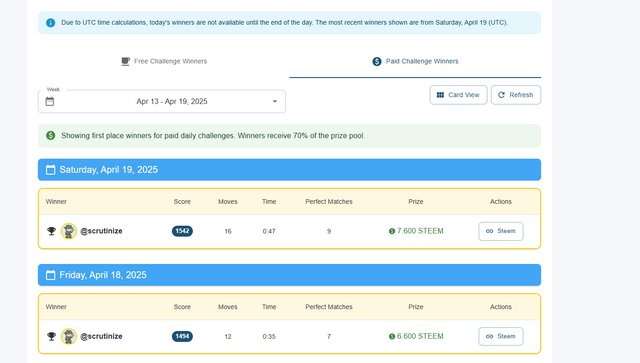Click time value 0:35 in Friday row
Viewport: 640px width, 363px height.
pyautogui.click(x=269, y=337)
